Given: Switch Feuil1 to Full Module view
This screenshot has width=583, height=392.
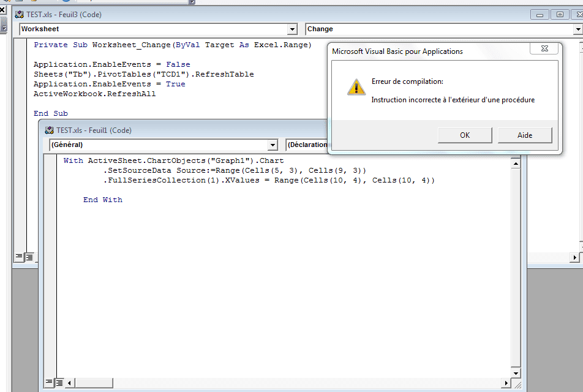Looking at the screenshot, I should click(x=59, y=383).
